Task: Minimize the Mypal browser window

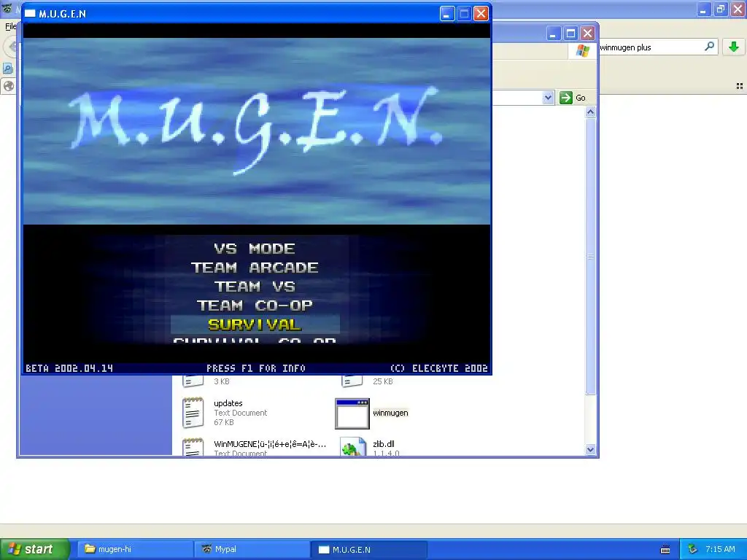Action: (704, 9)
